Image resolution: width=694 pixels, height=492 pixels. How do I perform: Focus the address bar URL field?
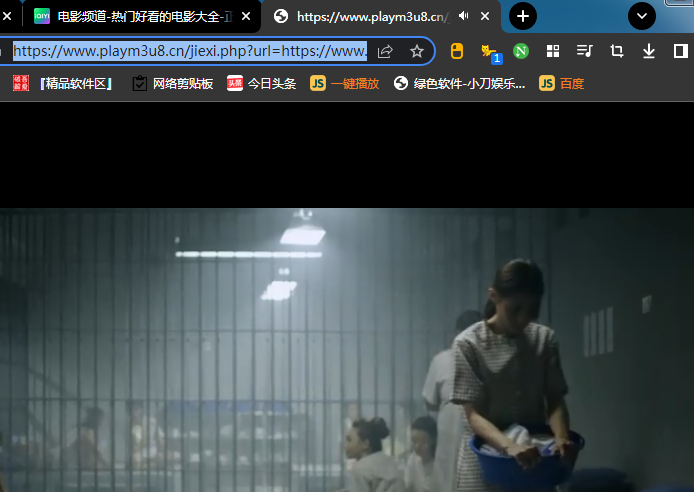tap(189, 51)
